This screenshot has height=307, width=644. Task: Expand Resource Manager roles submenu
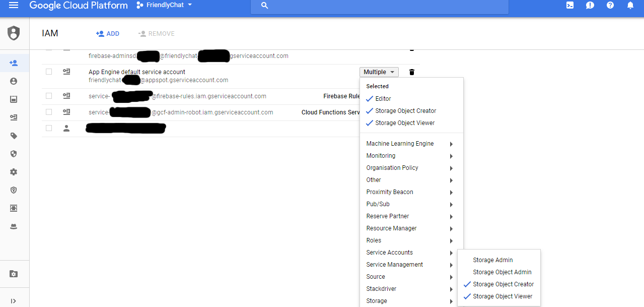click(x=411, y=228)
